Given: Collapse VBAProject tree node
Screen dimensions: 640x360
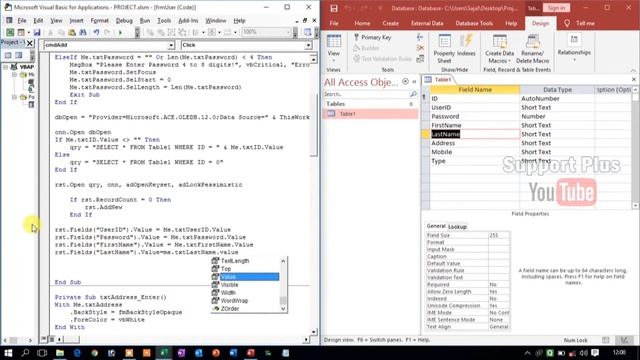Looking at the screenshot, I should (6, 67).
